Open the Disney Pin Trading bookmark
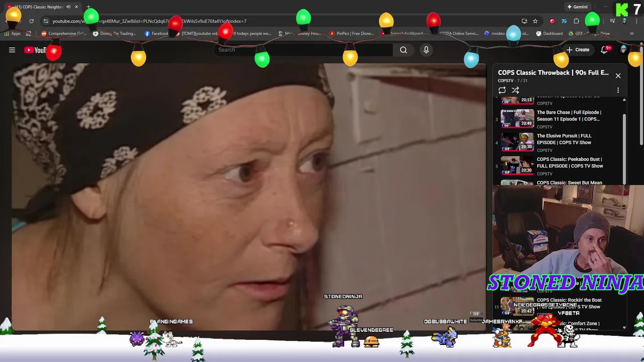Viewport: 644px width, 362px height. pyautogui.click(x=115, y=34)
